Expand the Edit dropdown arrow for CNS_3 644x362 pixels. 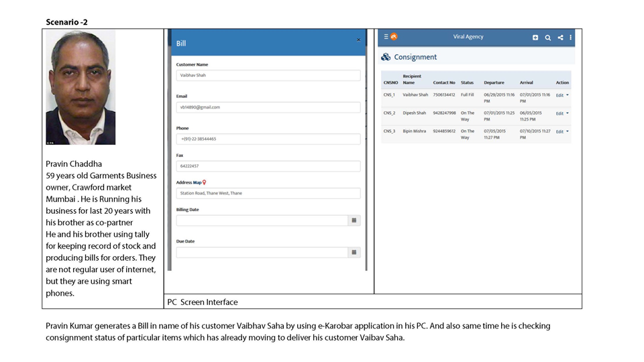click(x=568, y=131)
